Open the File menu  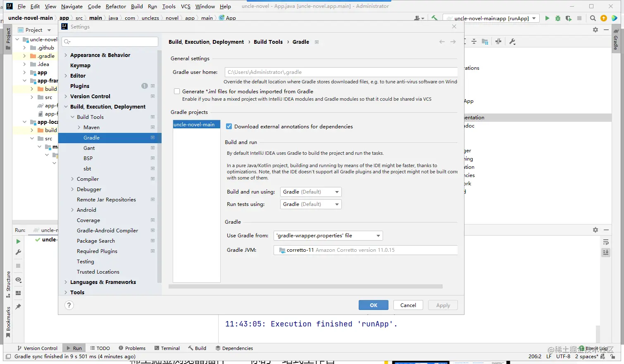pyautogui.click(x=21, y=6)
